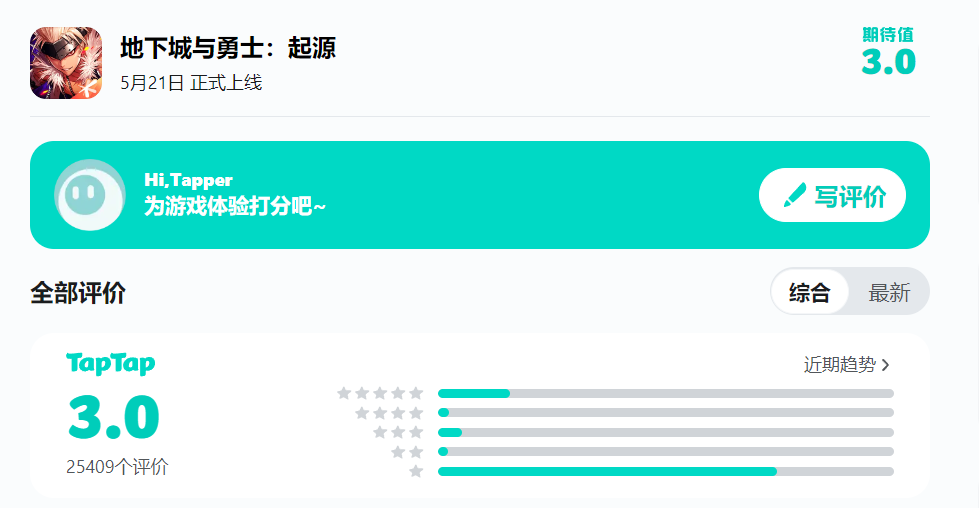This screenshot has height=508, width=979.
Task: Click the TapTap logo
Action: pyautogui.click(x=111, y=364)
